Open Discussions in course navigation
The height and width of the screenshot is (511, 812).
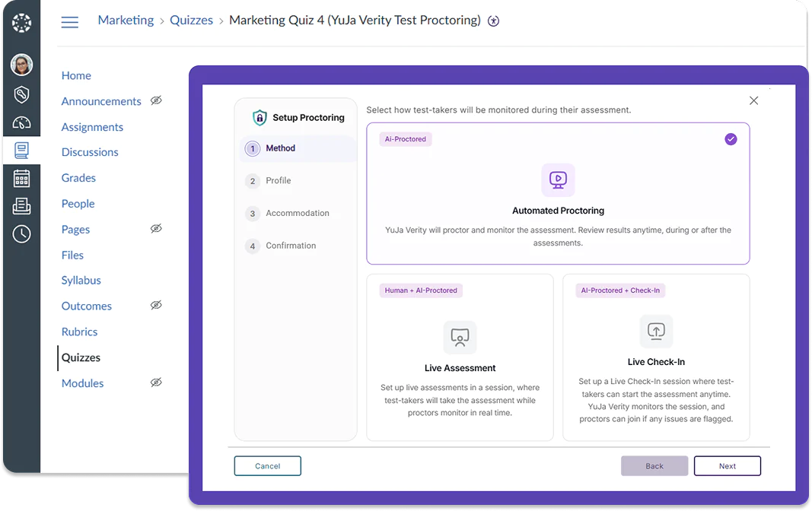click(x=90, y=152)
